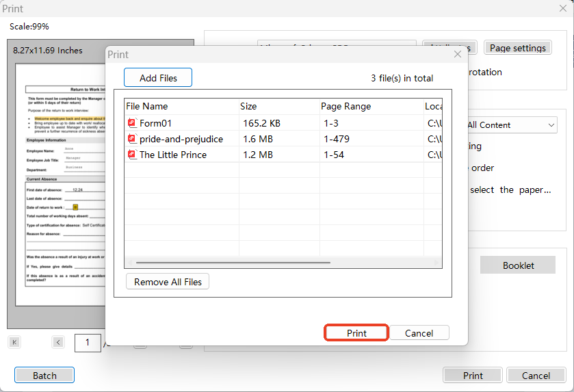
Task: Click the PDF icon next to pride-and-prejudice
Action: click(132, 139)
